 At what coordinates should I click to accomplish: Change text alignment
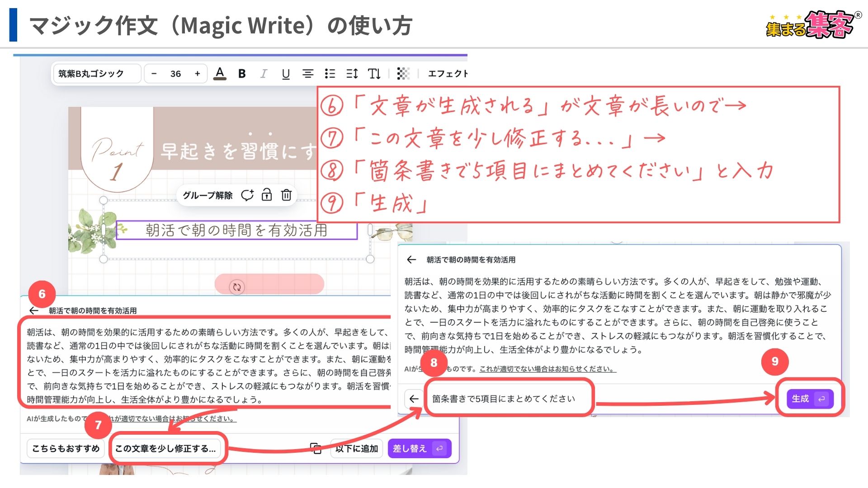[x=308, y=74]
